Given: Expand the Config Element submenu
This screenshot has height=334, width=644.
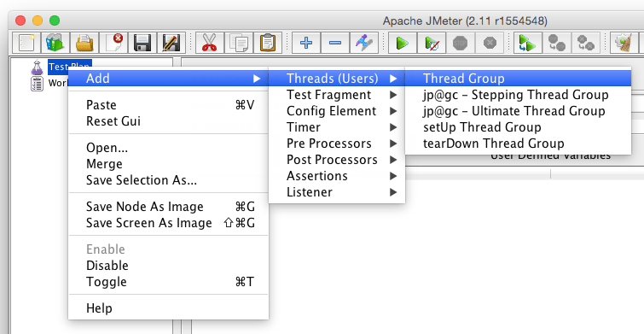Looking at the screenshot, I should click(x=337, y=111).
